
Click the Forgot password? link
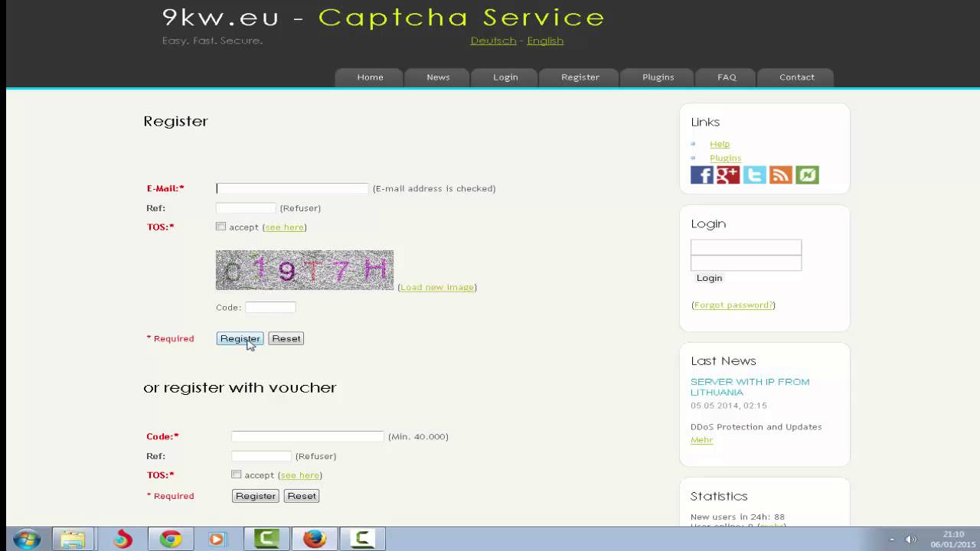pos(733,305)
